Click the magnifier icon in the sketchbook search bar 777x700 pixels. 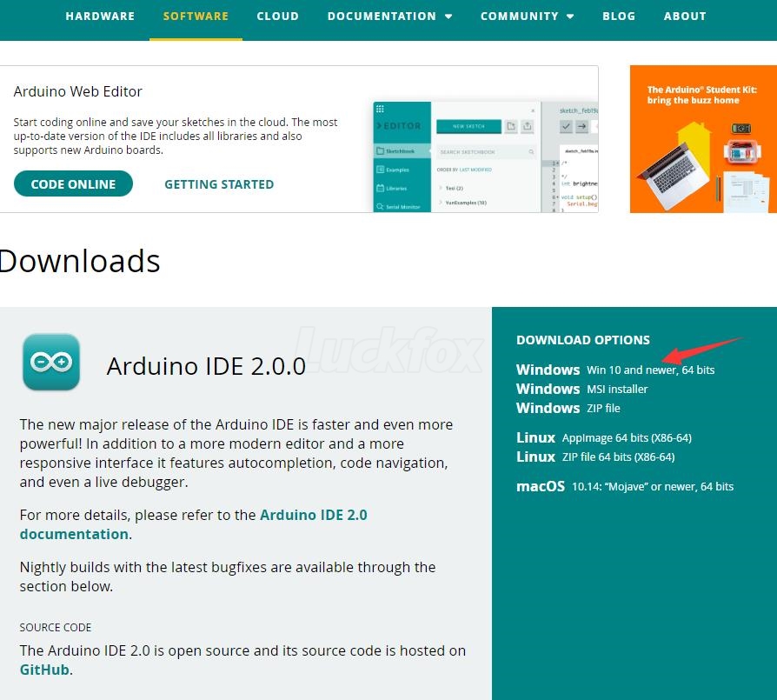click(532, 152)
